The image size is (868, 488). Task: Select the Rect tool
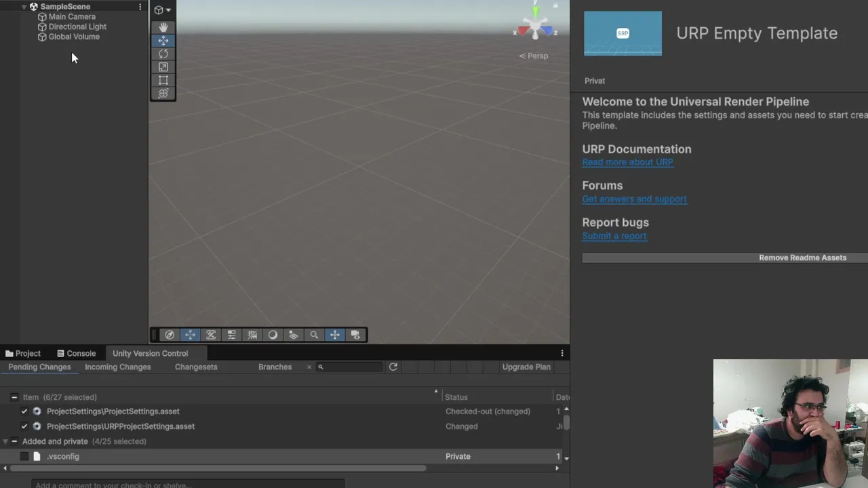click(163, 80)
